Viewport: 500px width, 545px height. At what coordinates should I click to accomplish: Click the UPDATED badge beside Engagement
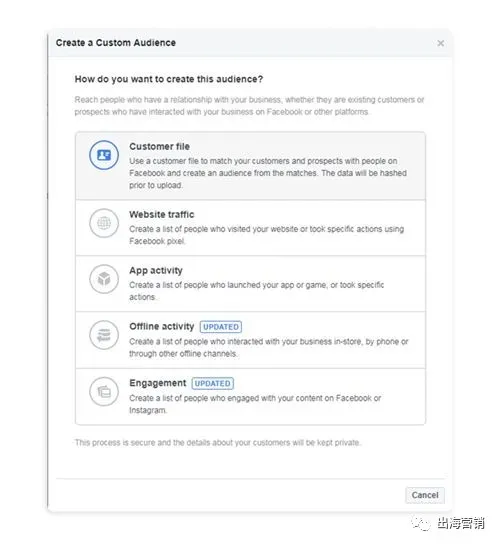tap(213, 383)
